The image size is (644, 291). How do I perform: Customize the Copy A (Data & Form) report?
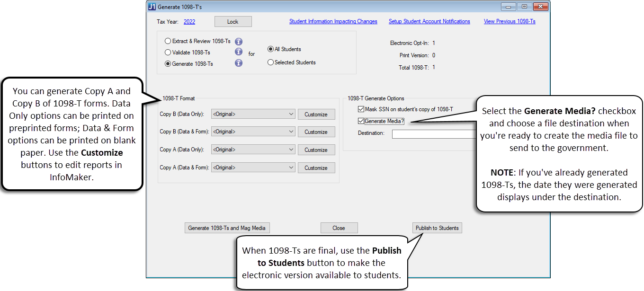click(x=316, y=168)
